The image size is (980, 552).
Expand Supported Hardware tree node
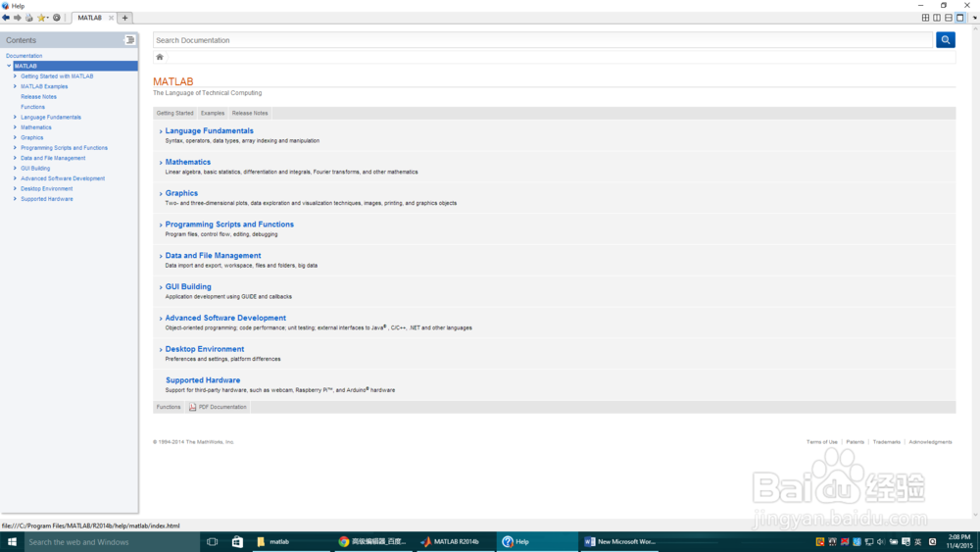[x=15, y=198]
